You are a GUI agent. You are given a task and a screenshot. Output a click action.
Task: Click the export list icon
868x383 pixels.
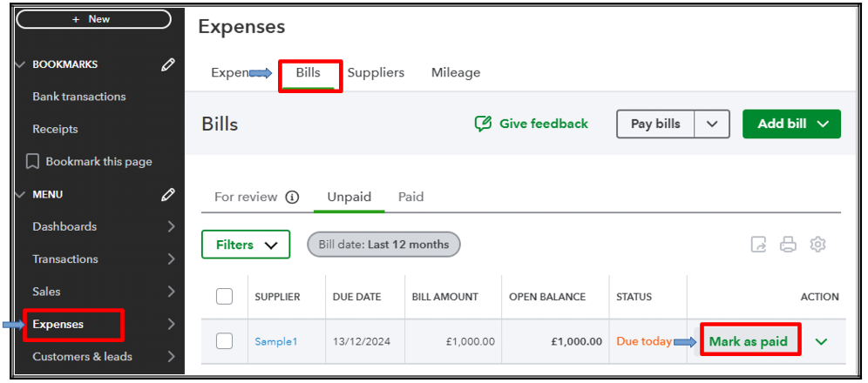(759, 245)
